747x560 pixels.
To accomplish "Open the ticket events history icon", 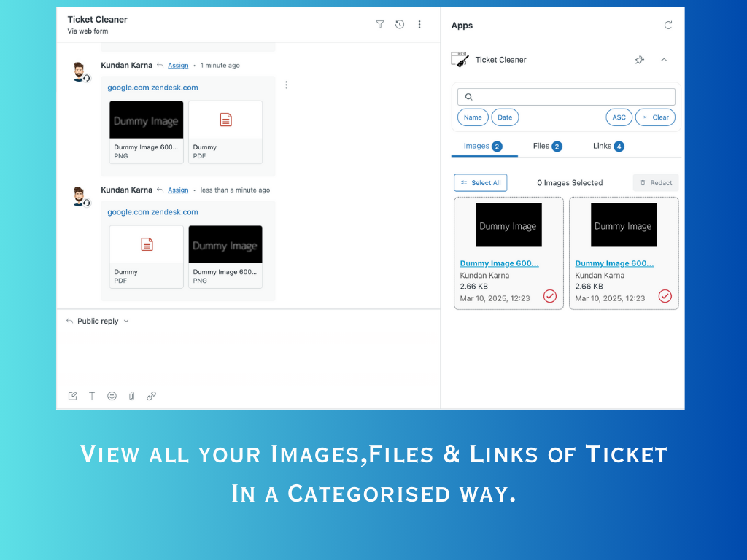I will click(x=400, y=24).
